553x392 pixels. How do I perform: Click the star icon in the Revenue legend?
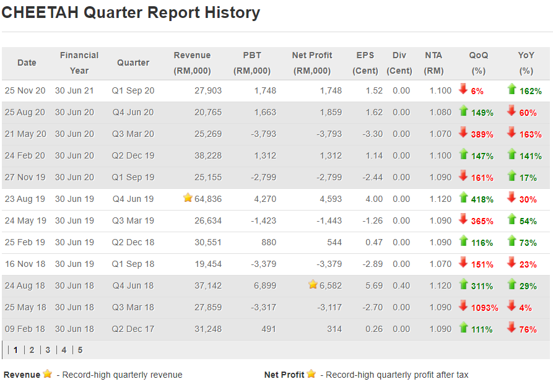coord(47,374)
